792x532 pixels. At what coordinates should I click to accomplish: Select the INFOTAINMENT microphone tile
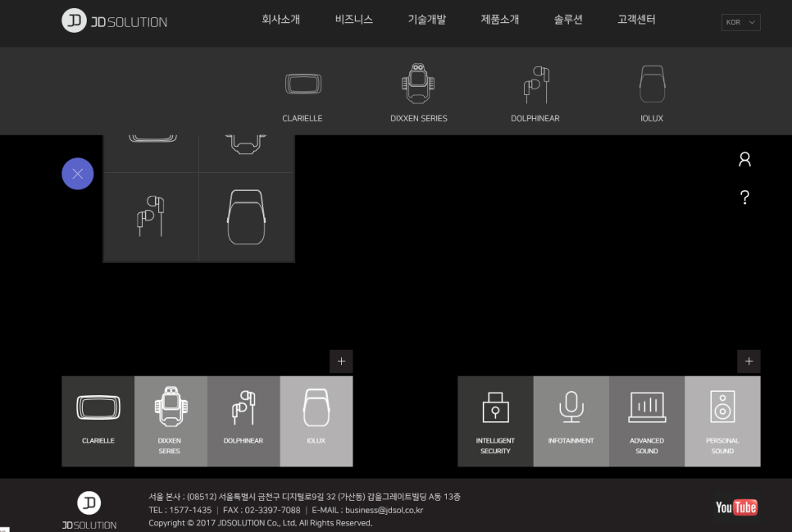(x=571, y=421)
